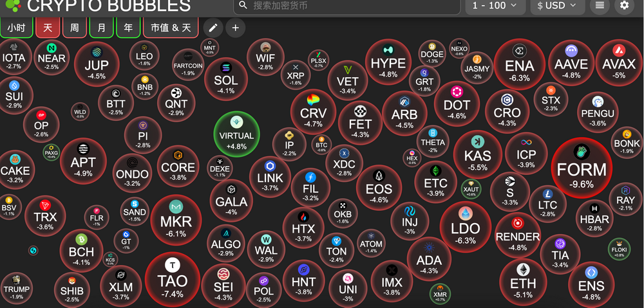Click the HYPE bubble
The width and height of the screenshot is (644, 308).
coord(388,62)
